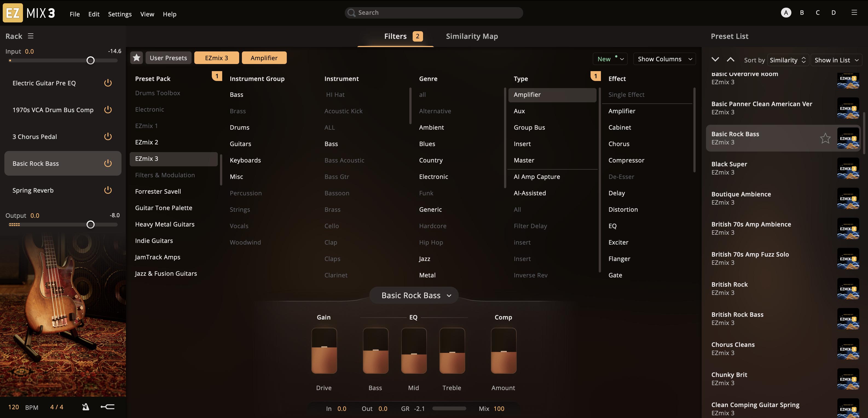Image resolution: width=868 pixels, height=418 pixels.
Task: Open the main hamburger menu at top right
Action: click(x=854, y=13)
